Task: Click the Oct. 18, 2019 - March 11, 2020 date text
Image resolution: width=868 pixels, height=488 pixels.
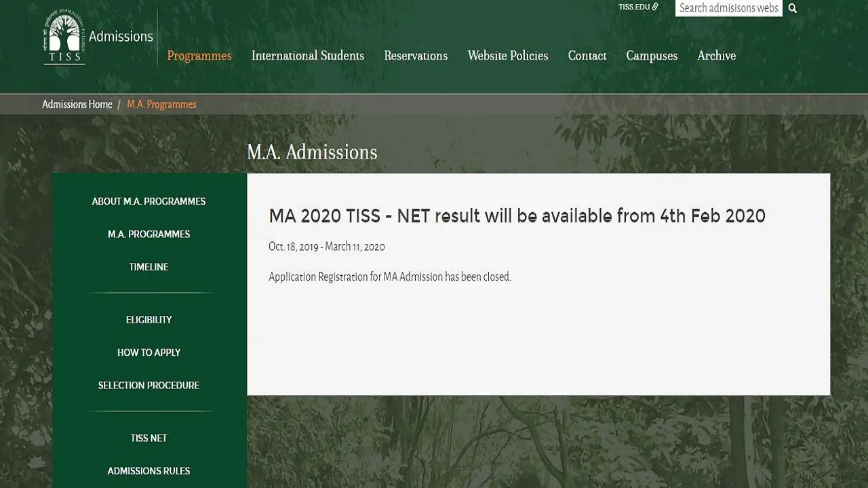Action: 327,247
